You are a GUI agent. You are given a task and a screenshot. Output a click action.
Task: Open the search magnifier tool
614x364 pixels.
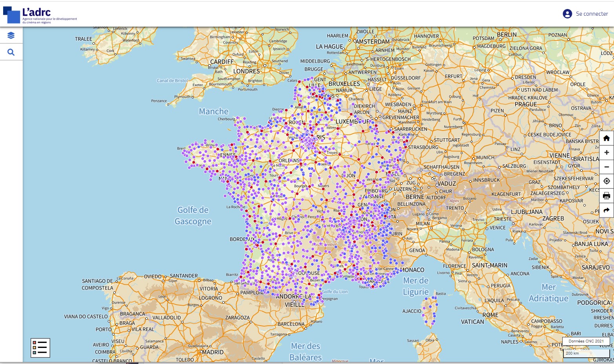coord(11,52)
